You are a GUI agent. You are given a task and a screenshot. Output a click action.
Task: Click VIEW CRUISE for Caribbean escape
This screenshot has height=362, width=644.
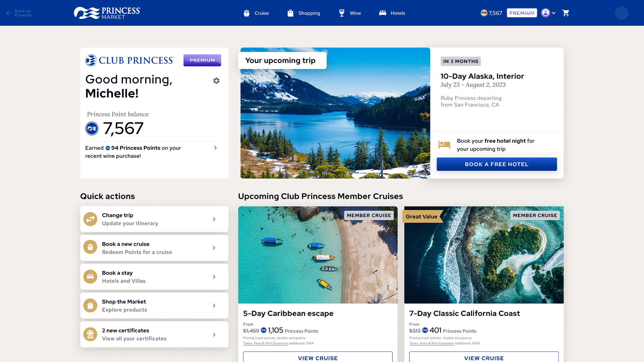click(318, 357)
